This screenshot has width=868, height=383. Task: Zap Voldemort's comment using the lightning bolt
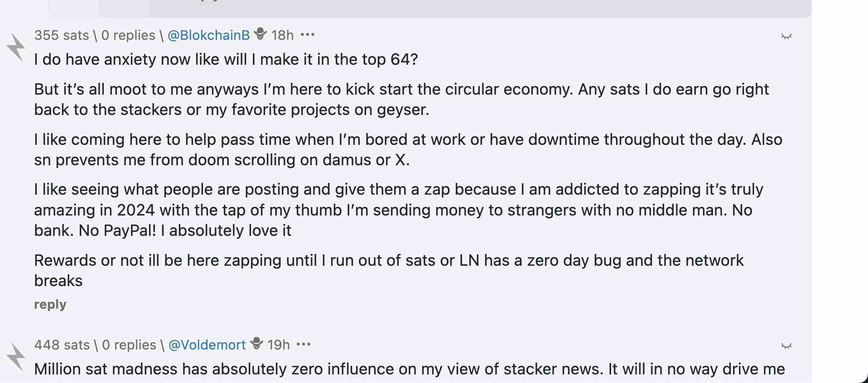pos(16,357)
